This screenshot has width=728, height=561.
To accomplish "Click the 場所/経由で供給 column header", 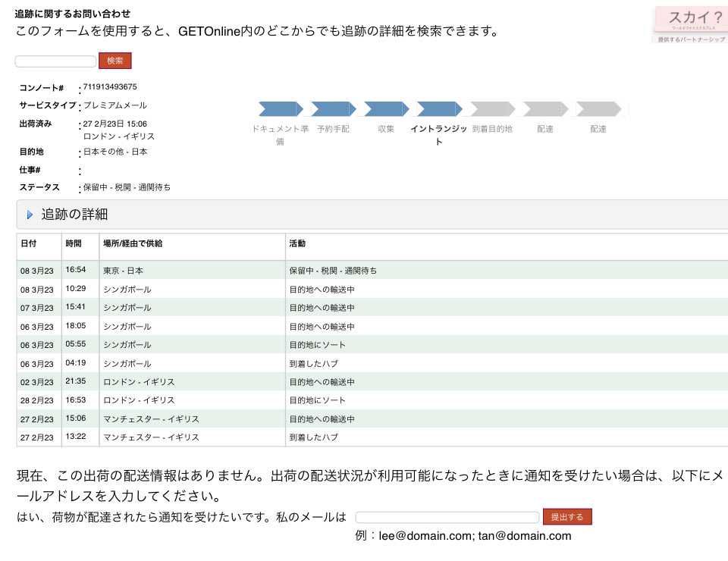I will [x=133, y=243].
